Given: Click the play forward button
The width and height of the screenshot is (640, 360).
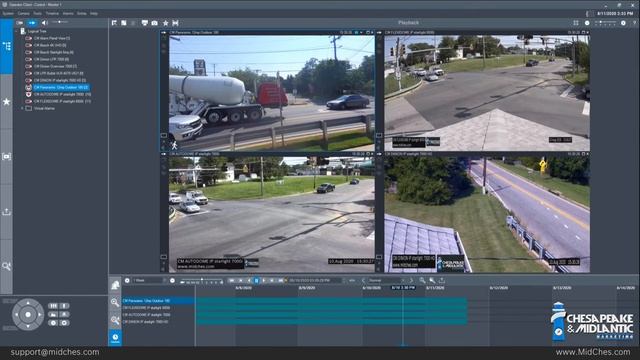Looking at the screenshot, I should point(264,281).
